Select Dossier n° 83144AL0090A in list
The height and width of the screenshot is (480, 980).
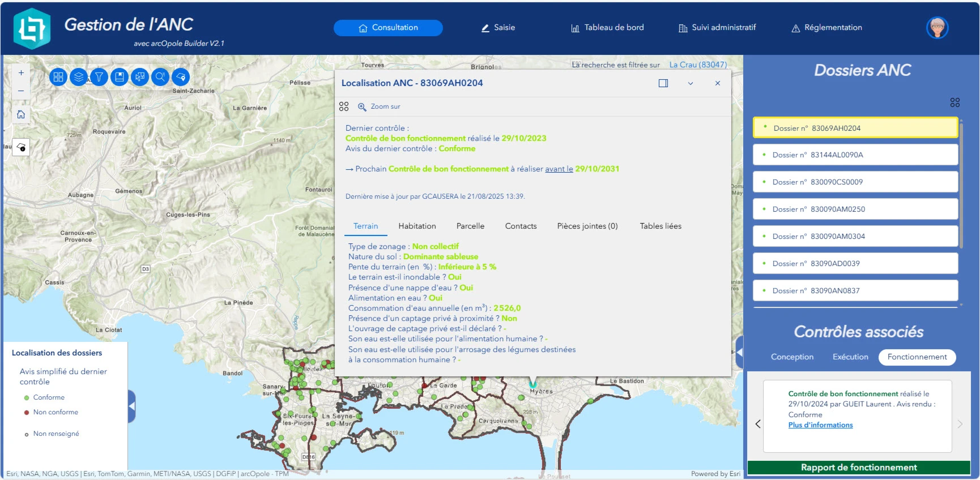coord(855,155)
